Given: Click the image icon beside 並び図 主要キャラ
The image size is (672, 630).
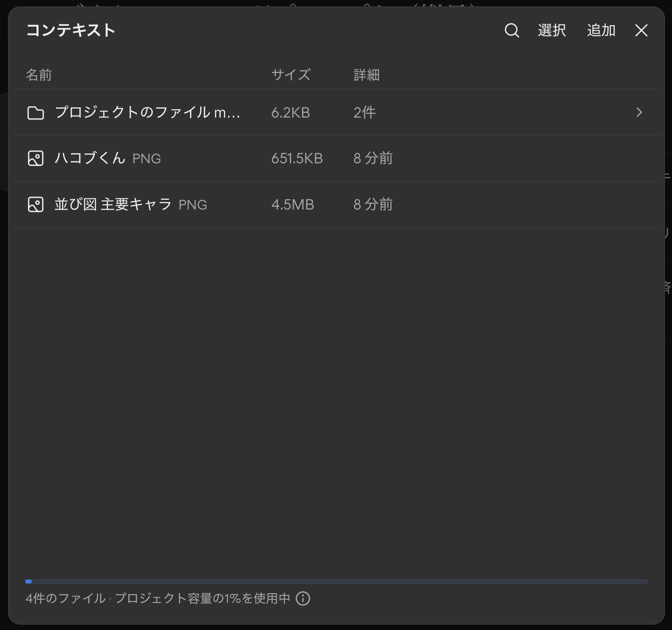Looking at the screenshot, I should tap(35, 204).
